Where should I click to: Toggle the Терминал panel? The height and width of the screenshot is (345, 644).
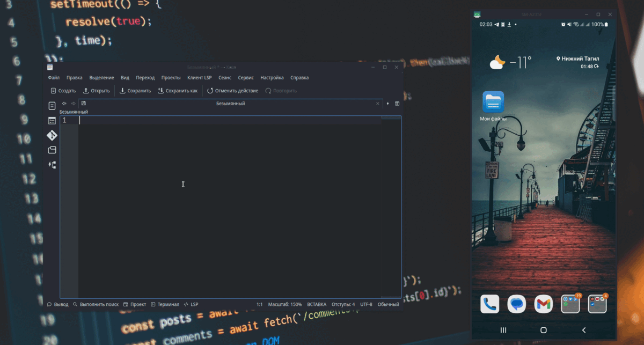tap(165, 304)
